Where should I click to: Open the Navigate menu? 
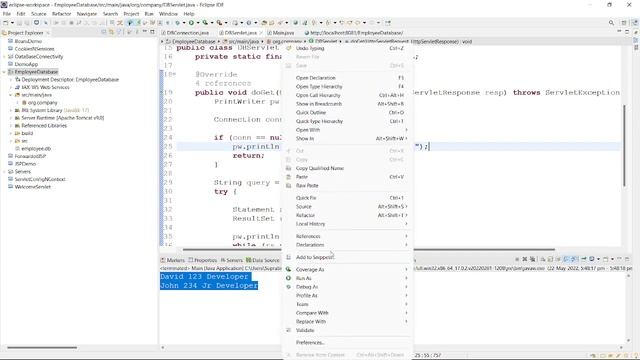(87, 14)
